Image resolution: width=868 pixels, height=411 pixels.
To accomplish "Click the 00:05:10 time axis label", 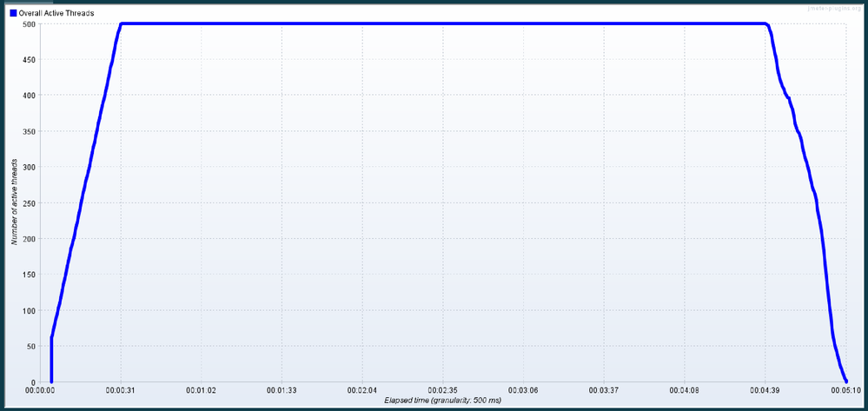I will [846, 390].
